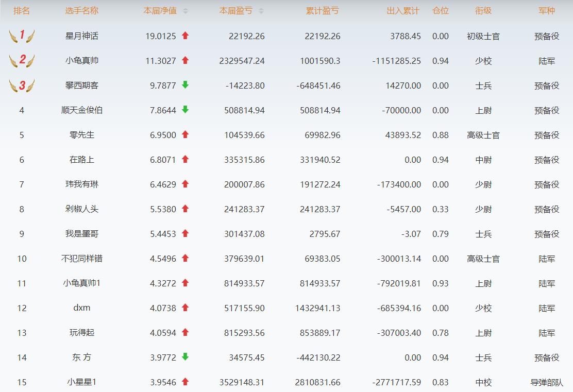
Task: Sort by 本届盈亏 using sort arrows
Action: (261, 11)
